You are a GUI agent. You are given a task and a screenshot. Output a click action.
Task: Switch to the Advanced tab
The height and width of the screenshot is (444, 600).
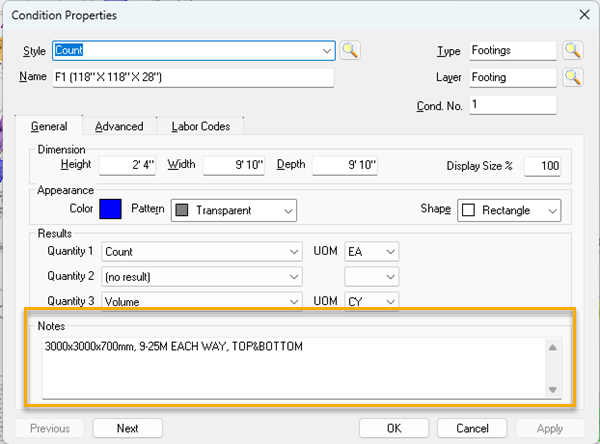119,126
